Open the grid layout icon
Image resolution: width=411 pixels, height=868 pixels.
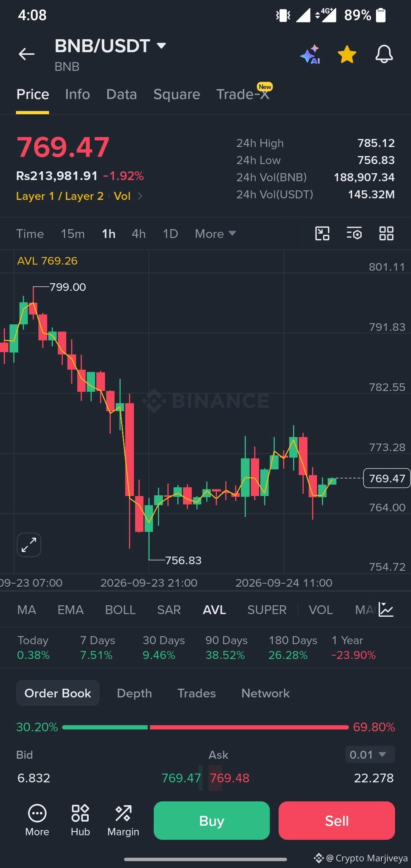(x=386, y=233)
